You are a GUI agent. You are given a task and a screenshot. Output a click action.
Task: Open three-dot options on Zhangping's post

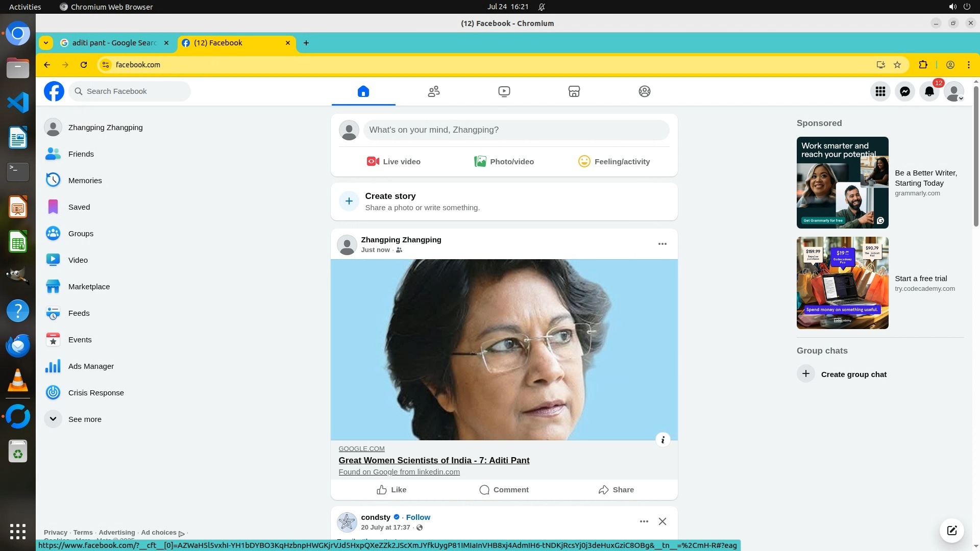(662, 244)
